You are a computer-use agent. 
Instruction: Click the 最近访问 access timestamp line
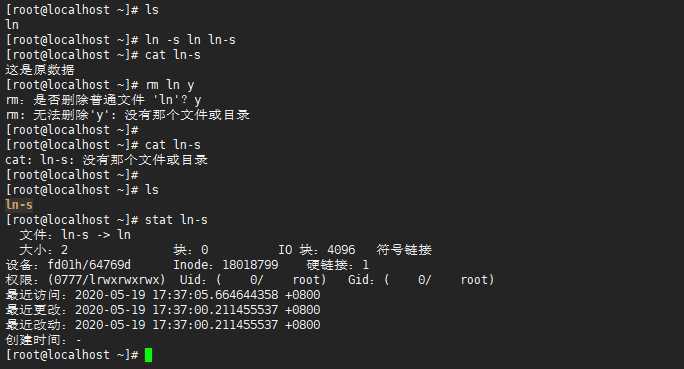click(x=163, y=295)
